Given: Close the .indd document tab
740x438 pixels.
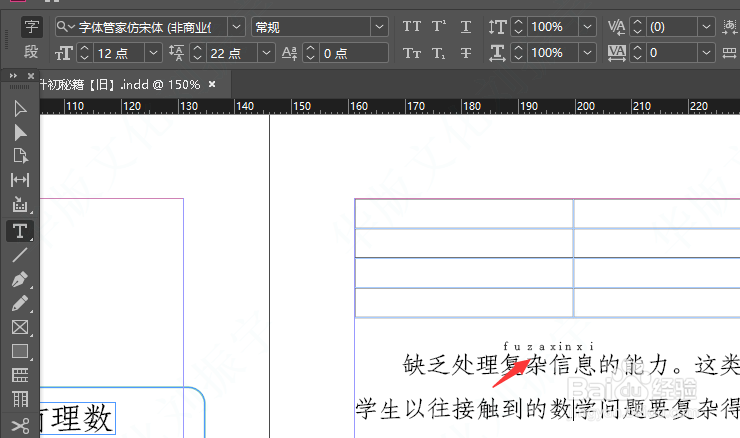Looking at the screenshot, I should coord(212,84).
